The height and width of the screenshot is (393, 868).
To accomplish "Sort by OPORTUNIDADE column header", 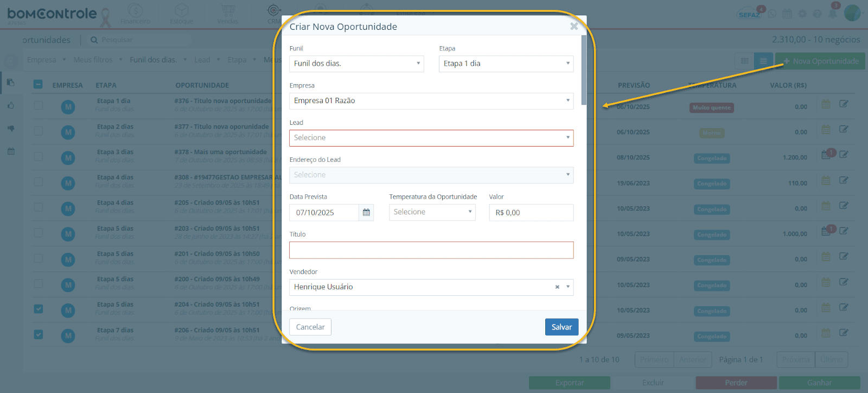I will [x=202, y=85].
